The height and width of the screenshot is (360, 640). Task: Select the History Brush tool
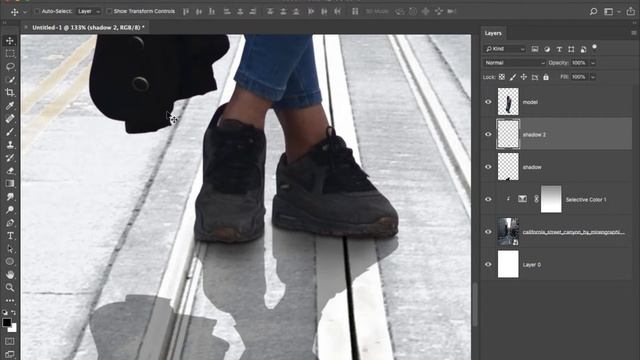10,158
